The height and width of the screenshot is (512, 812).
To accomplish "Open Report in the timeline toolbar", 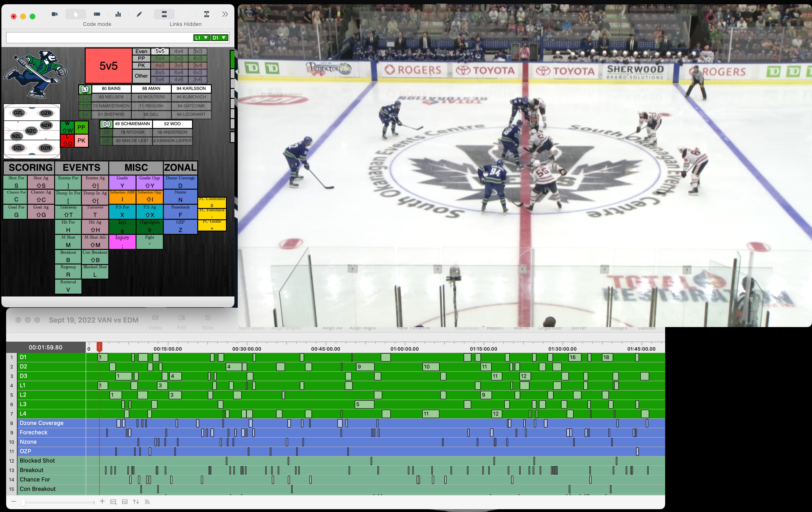I will click(x=495, y=327).
